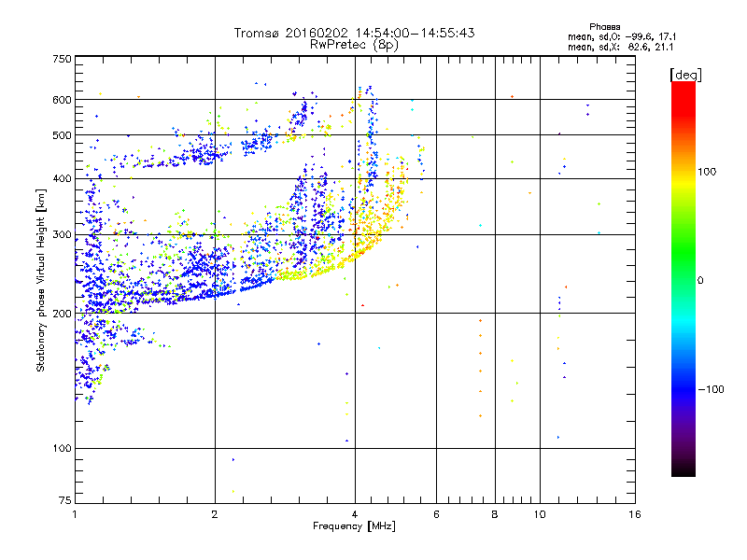Click the 'mean, sd,X: 82.6, 21.1' line

pyautogui.click(x=621, y=47)
